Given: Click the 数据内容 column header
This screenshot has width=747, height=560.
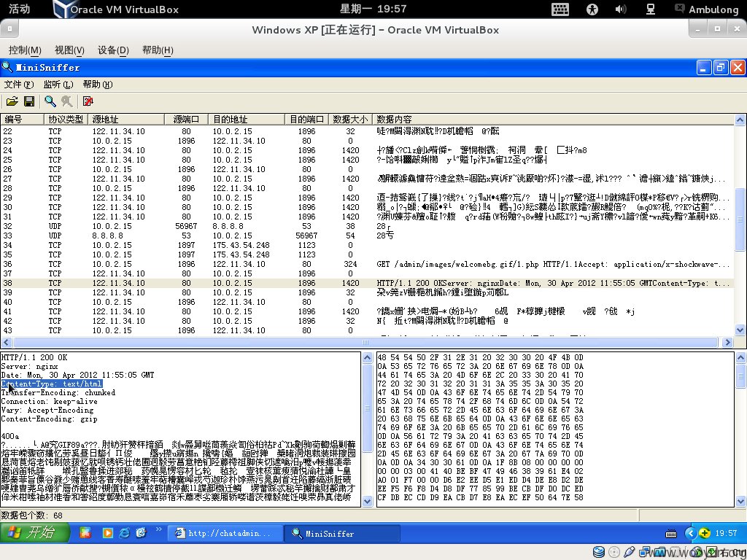Looking at the screenshot, I should [554, 119].
